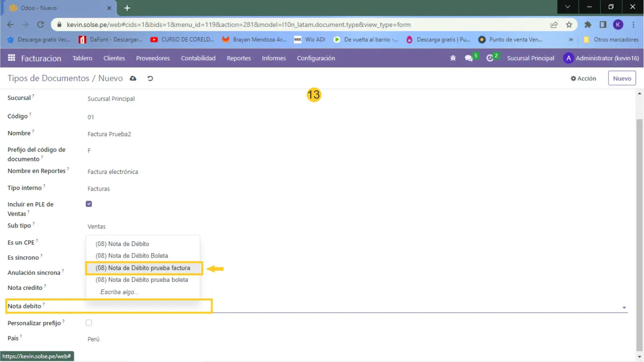Open the Odoo apps grid menu
Viewport: 644px width, 362px height.
[11, 58]
